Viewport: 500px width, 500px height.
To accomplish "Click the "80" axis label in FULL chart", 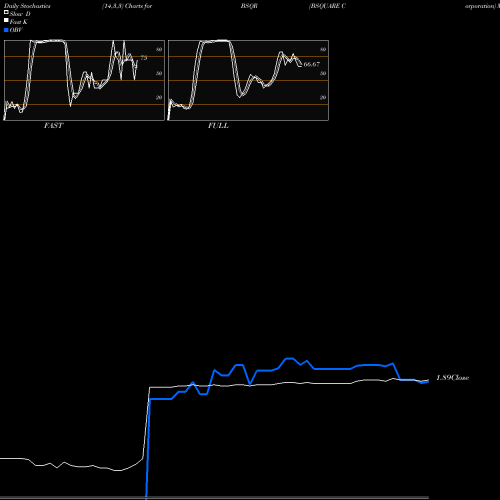I will pos(323,50).
